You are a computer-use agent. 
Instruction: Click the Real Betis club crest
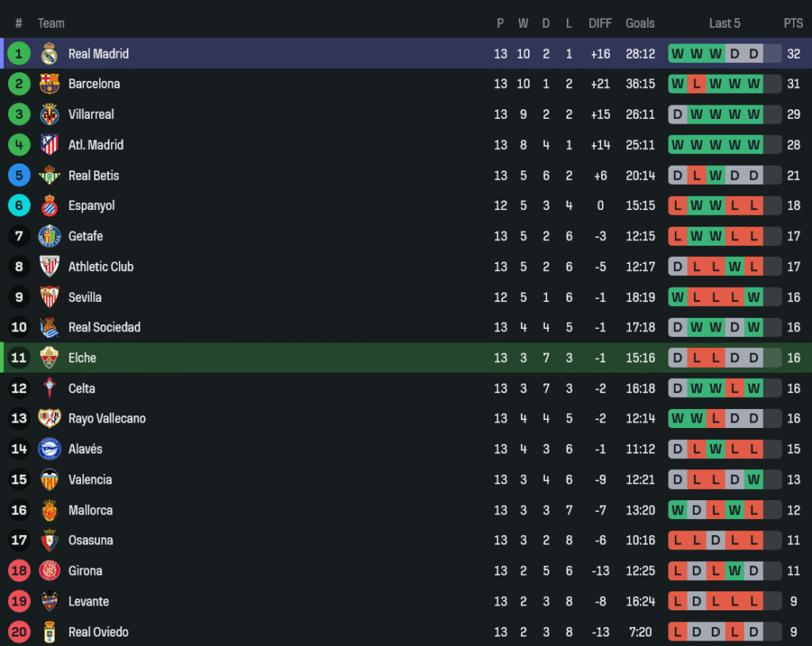pyautogui.click(x=49, y=175)
